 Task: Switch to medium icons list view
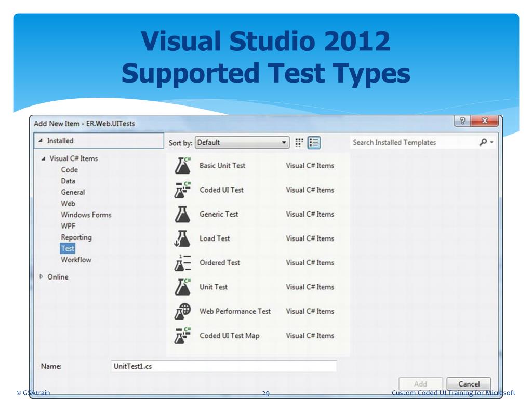point(314,142)
